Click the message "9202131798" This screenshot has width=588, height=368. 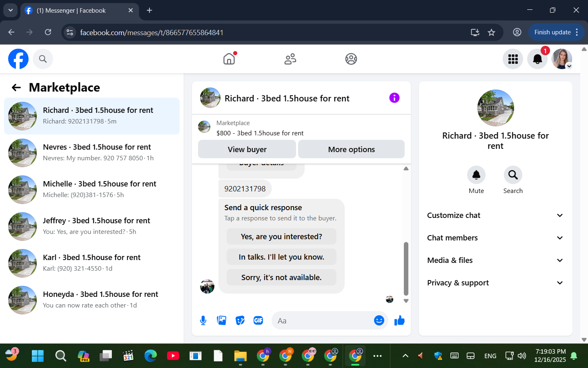[x=245, y=188]
